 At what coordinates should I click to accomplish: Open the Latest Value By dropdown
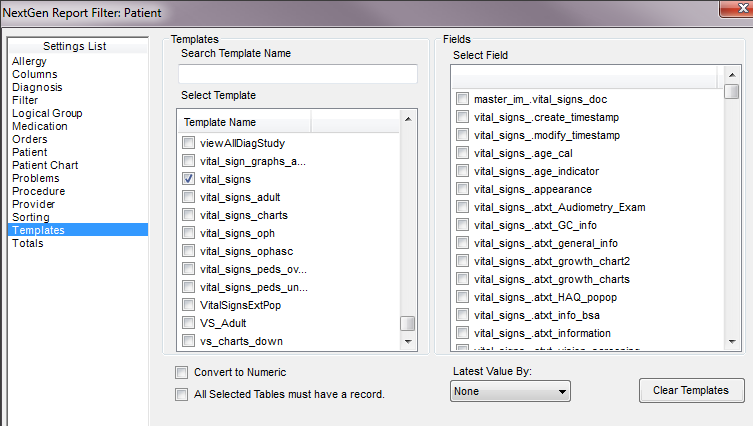point(510,391)
